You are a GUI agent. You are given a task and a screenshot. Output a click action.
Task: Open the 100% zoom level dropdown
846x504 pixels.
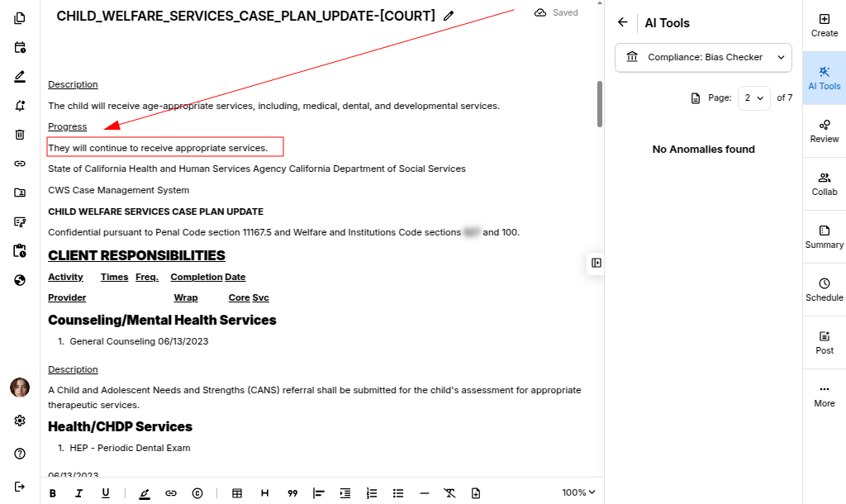578,492
